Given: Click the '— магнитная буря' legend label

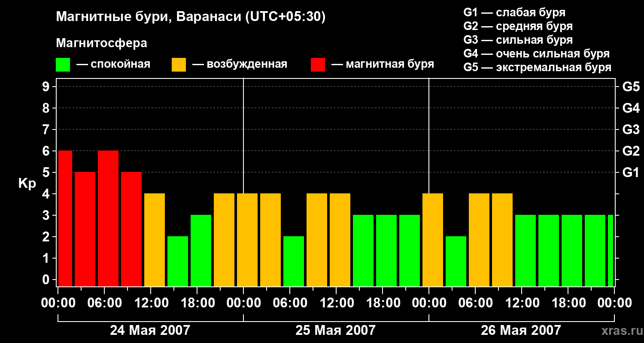Looking at the screenshot, I should point(383,64).
